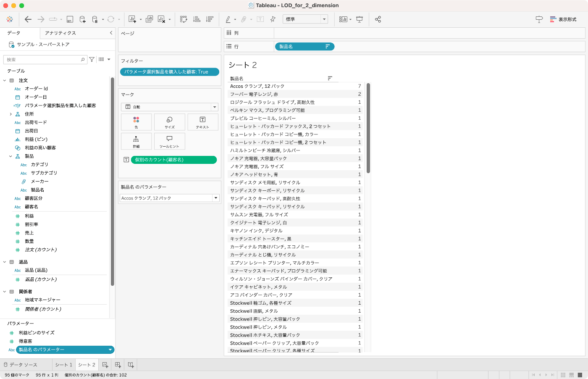
Task: Open the 表示形式 Show Me panel
Action: click(x=563, y=19)
